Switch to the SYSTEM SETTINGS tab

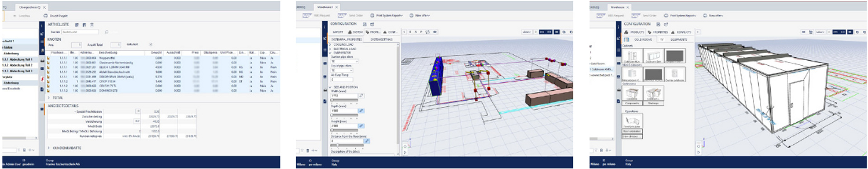point(382,39)
